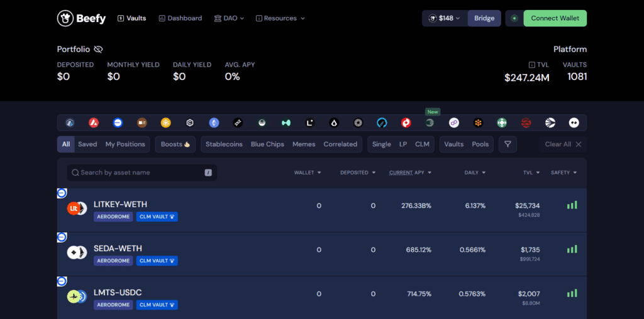Filter vaults by the Lisk droplet icon
The height and width of the screenshot is (319, 644).
[334, 122]
